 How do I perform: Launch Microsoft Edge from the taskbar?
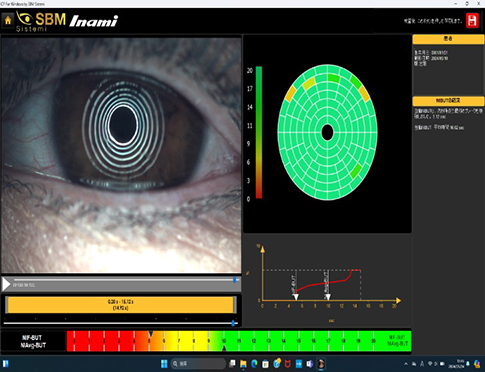click(254, 364)
